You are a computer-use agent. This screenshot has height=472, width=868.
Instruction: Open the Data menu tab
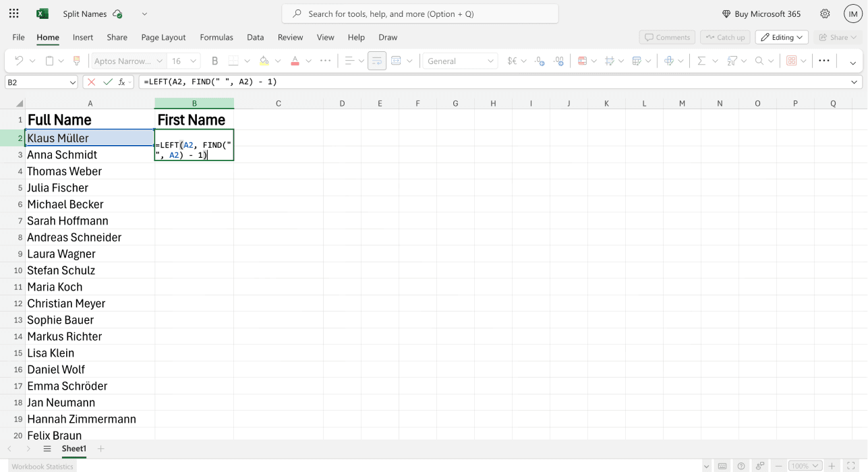pyautogui.click(x=256, y=37)
